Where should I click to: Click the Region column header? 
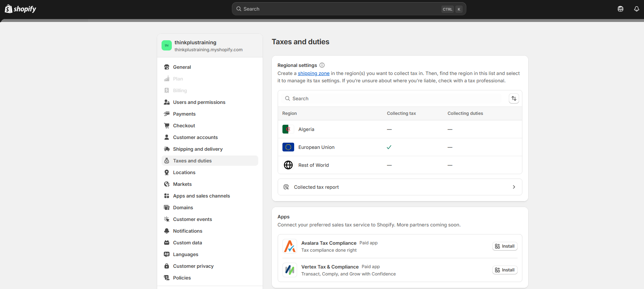289,113
